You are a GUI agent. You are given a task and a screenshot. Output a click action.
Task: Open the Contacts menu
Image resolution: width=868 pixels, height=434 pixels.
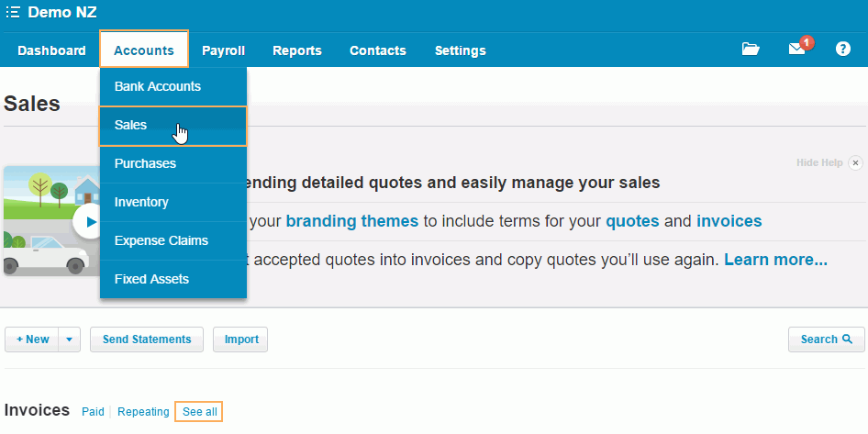click(378, 50)
